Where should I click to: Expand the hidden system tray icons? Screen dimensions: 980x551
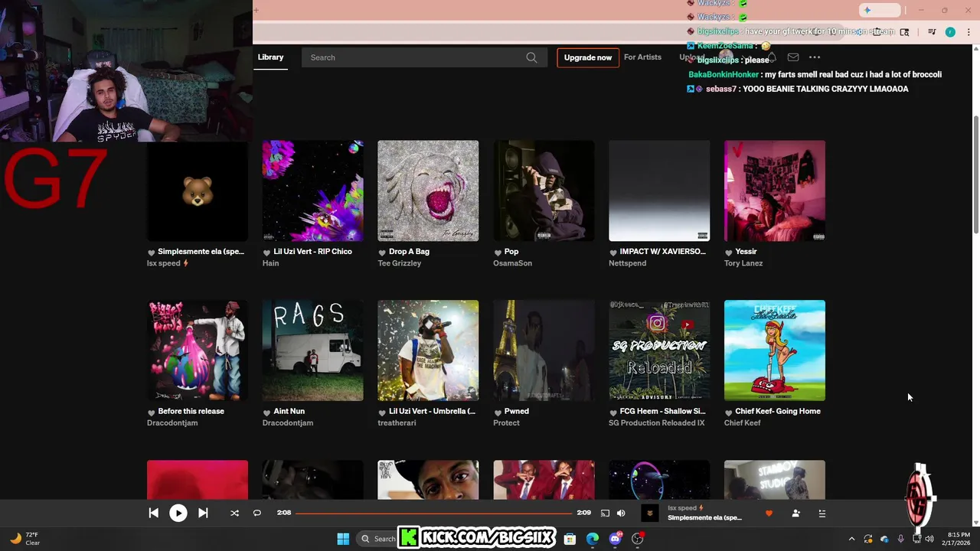pyautogui.click(x=851, y=539)
